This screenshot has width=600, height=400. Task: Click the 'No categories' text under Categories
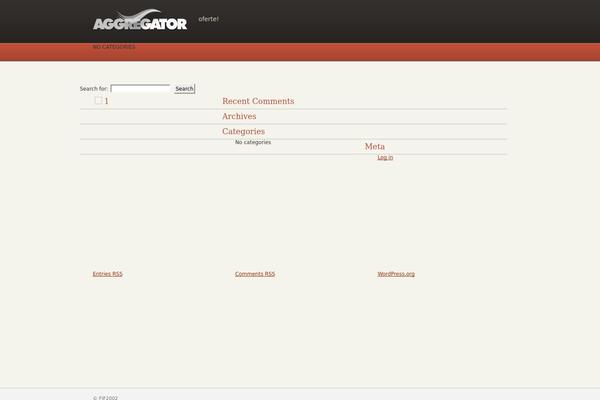coord(253,142)
